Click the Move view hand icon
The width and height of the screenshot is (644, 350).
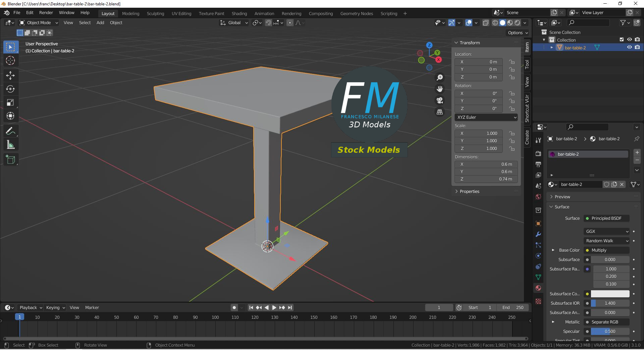(x=440, y=89)
